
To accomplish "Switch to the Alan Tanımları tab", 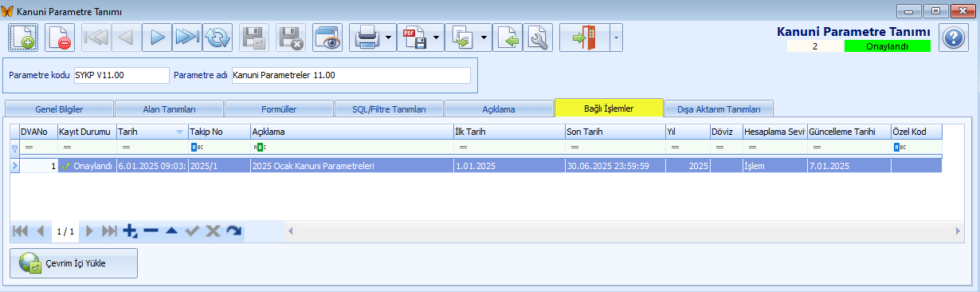I will 169,109.
